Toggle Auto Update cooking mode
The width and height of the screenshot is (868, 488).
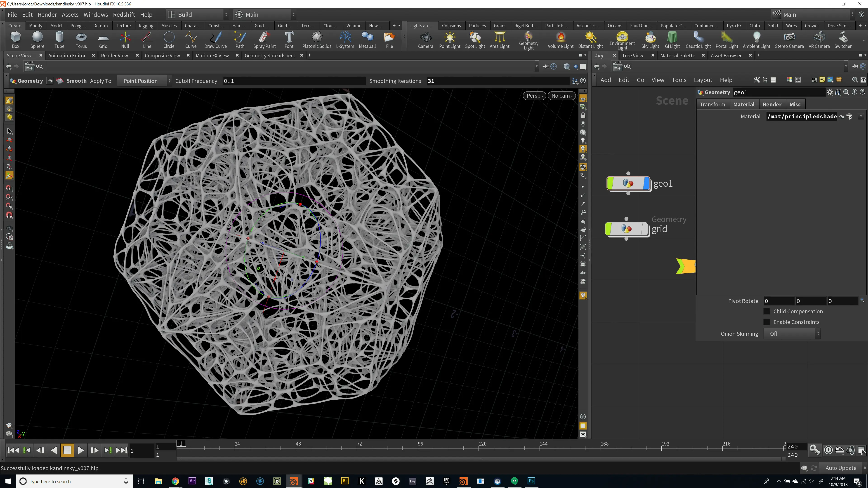coord(841,468)
